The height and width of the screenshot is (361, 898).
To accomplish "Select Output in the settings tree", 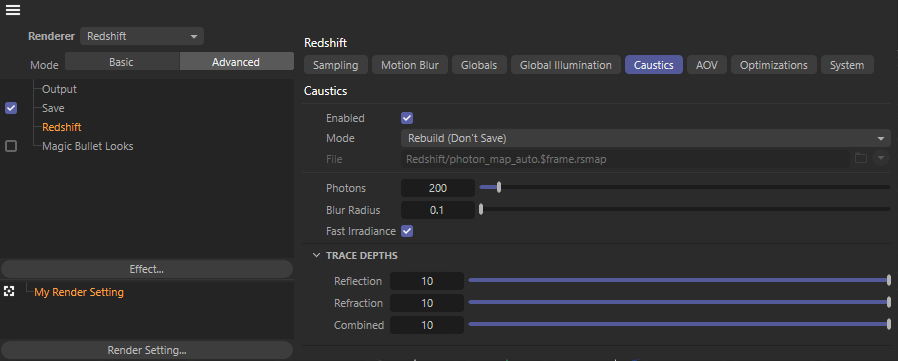I will pos(59,89).
